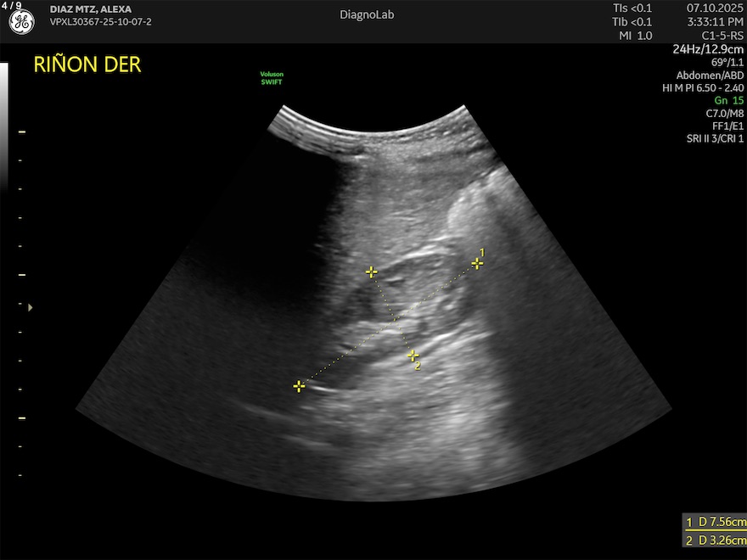The width and height of the screenshot is (747, 560).
Task: Click the C1-5-RS probe label
Action: [x=723, y=36]
